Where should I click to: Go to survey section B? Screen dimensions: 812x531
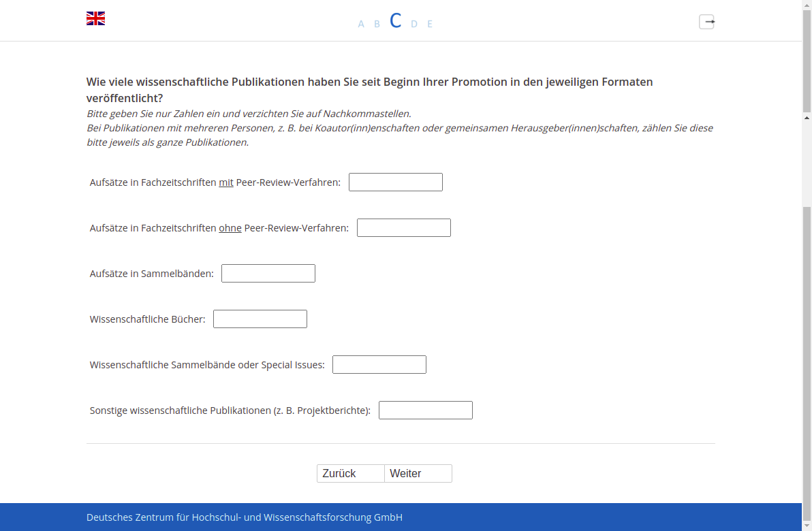(x=377, y=24)
